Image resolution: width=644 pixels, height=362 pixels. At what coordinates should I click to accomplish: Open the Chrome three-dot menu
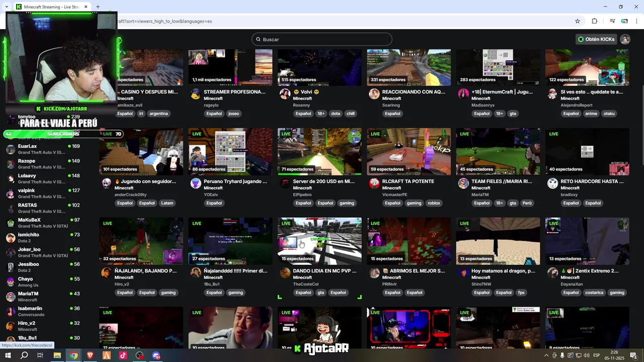click(636, 21)
